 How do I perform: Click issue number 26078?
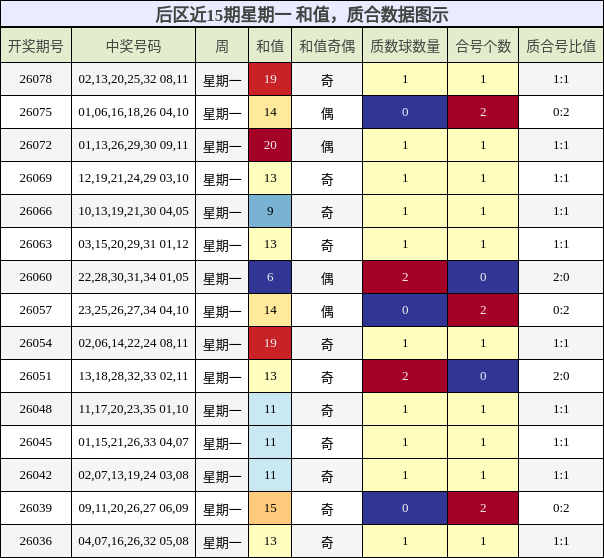[x=36, y=79]
